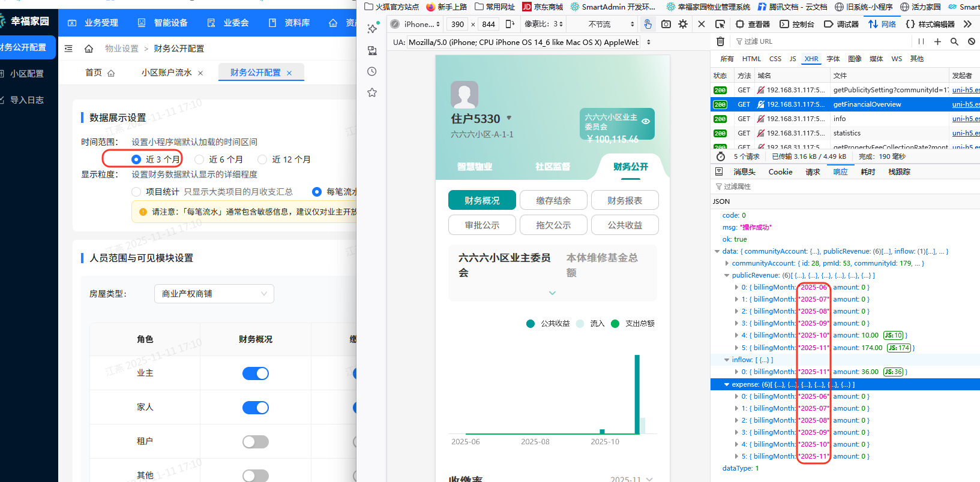
Task: Open network search magnifier icon
Action: point(954,41)
